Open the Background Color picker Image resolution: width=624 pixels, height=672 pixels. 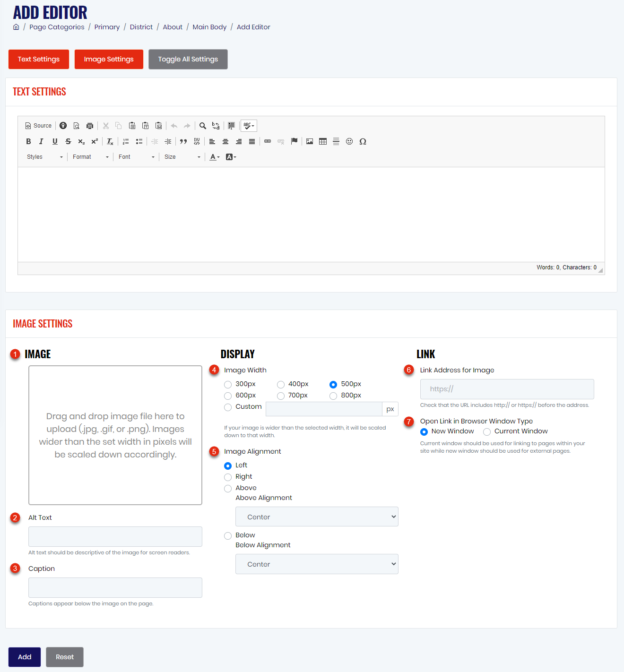231,157
